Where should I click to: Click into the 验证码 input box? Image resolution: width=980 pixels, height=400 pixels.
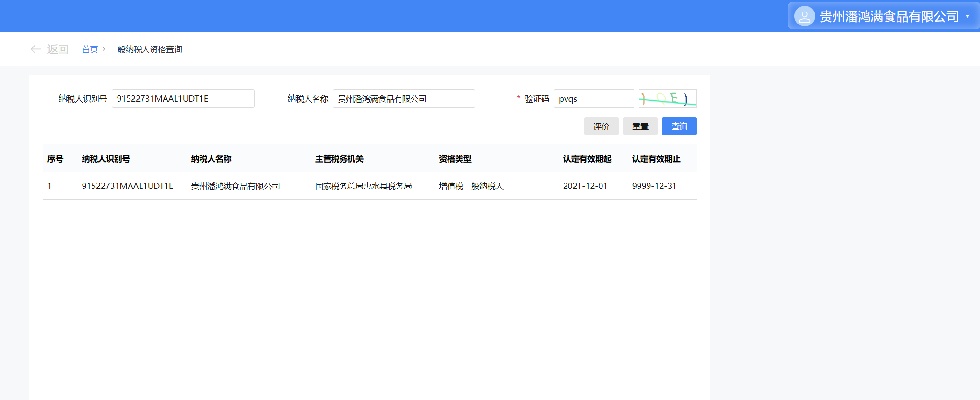(593, 99)
